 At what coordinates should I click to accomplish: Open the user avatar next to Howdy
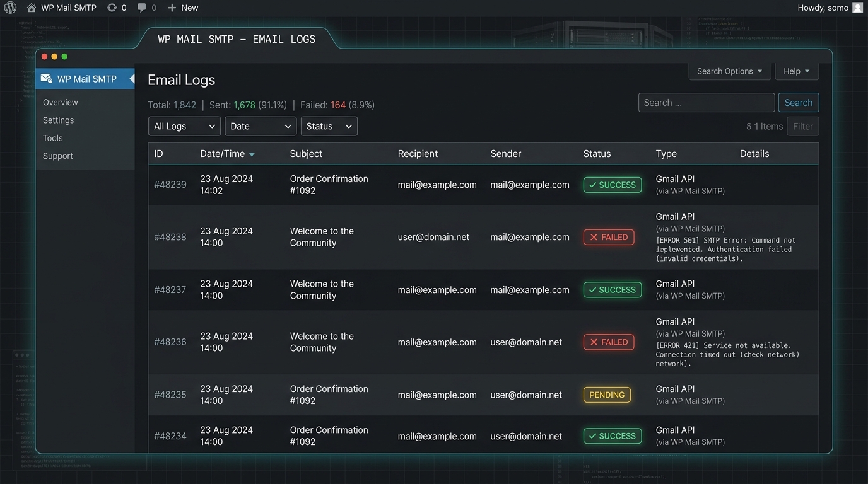(857, 8)
